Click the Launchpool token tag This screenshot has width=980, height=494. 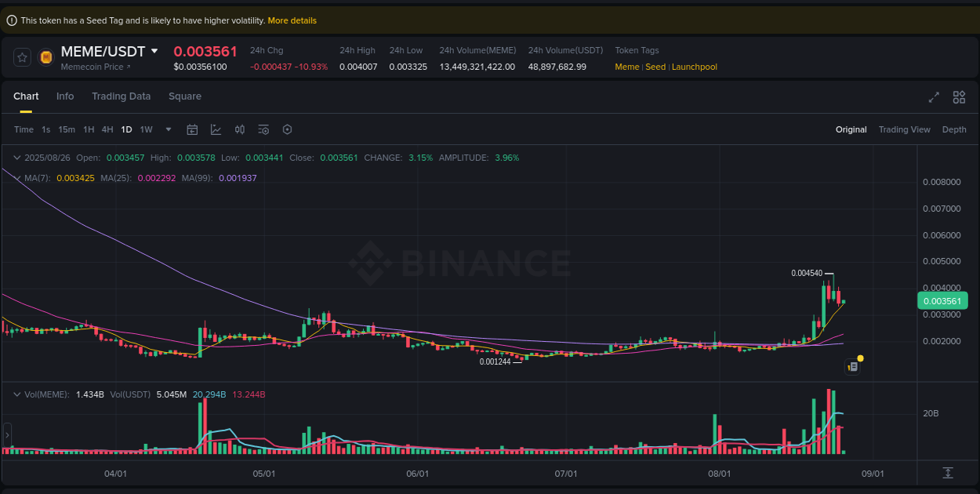pyautogui.click(x=694, y=67)
